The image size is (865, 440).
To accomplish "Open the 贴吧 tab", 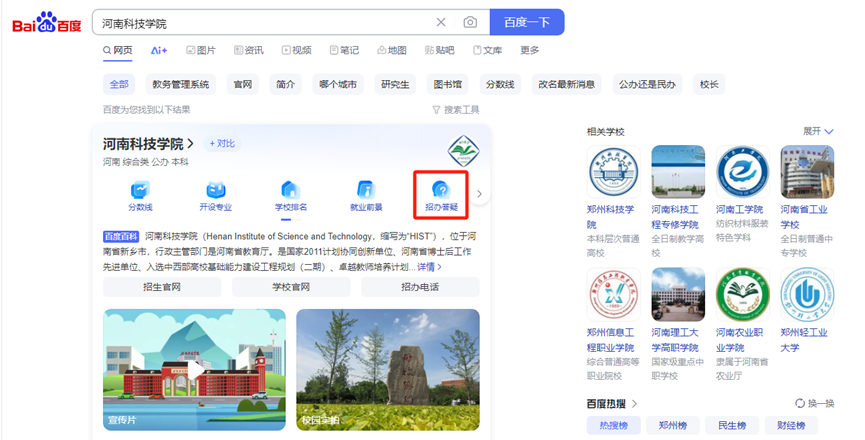I will (x=440, y=50).
